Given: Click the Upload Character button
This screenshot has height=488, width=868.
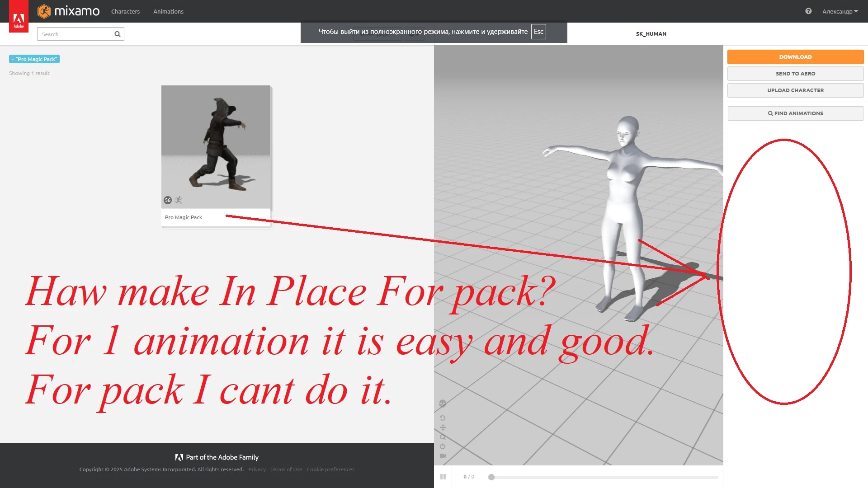Looking at the screenshot, I should pyautogui.click(x=795, y=90).
